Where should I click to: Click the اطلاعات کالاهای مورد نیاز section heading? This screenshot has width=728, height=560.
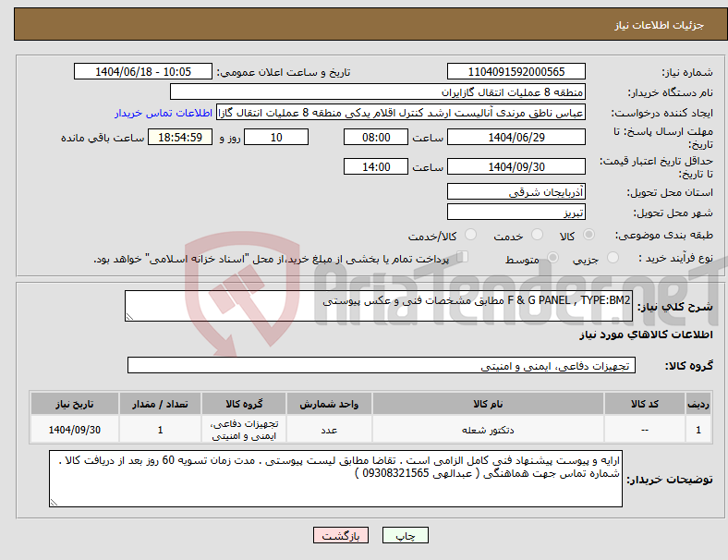[646, 335]
